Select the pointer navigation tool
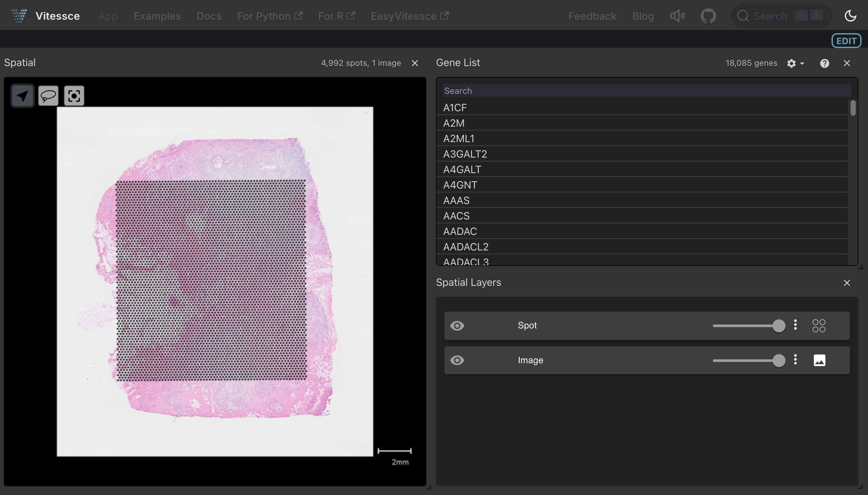The image size is (868, 495). [23, 96]
